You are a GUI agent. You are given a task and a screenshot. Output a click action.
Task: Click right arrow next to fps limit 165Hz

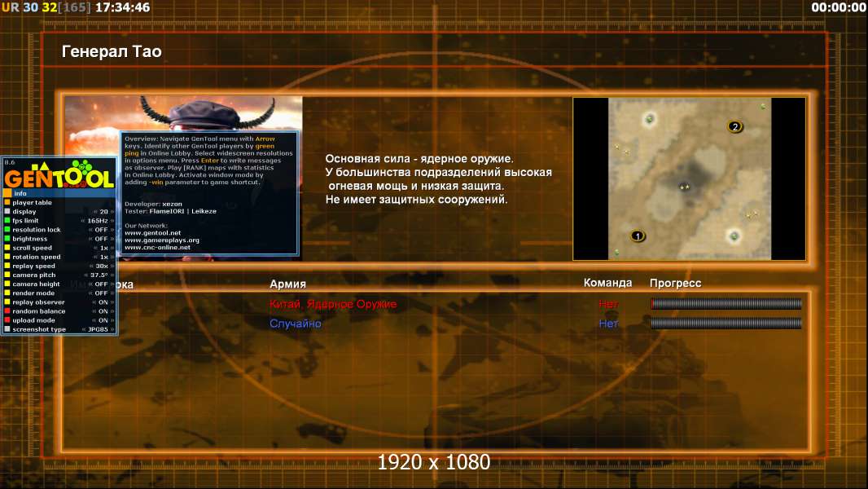pyautogui.click(x=112, y=220)
